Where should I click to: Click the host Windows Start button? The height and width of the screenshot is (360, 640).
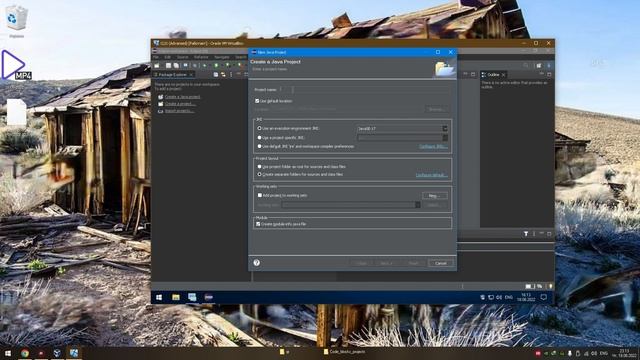pyautogui.click(x=7, y=353)
